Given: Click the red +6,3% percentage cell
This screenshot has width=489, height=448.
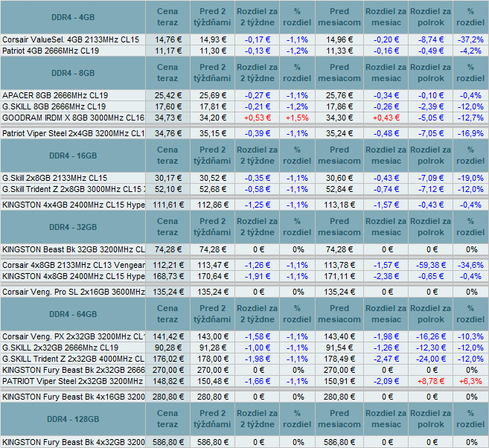Looking at the screenshot, I should pos(470,382).
